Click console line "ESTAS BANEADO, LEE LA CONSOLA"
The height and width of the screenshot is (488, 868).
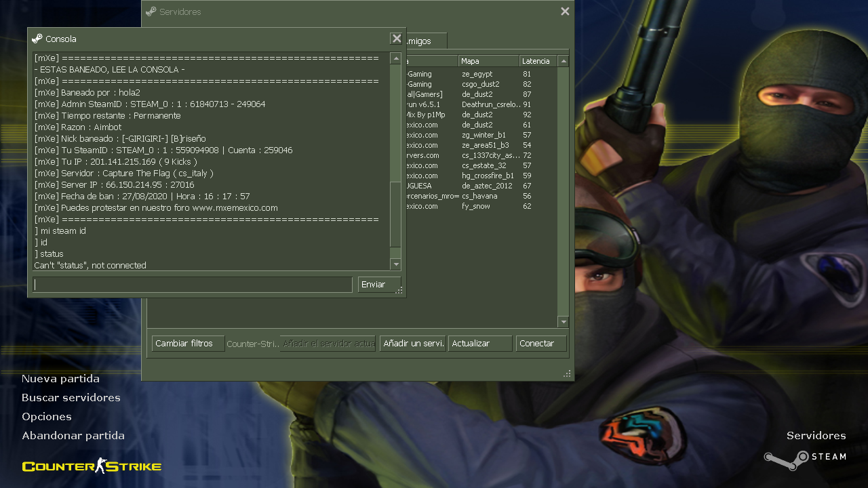(x=110, y=70)
